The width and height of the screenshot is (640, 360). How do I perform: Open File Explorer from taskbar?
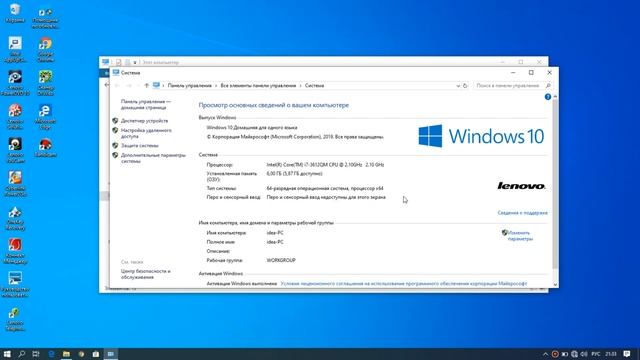(x=66, y=354)
